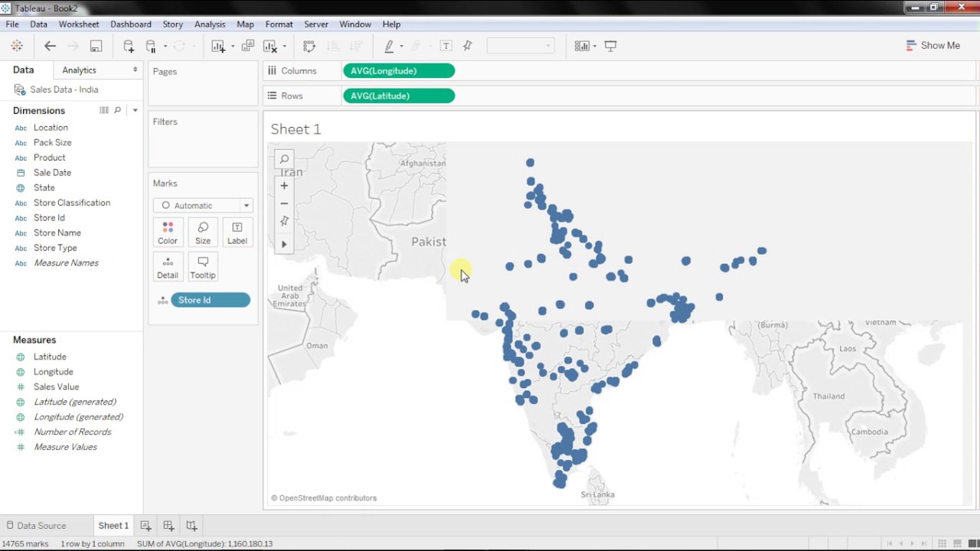Open the Map menu

click(245, 24)
